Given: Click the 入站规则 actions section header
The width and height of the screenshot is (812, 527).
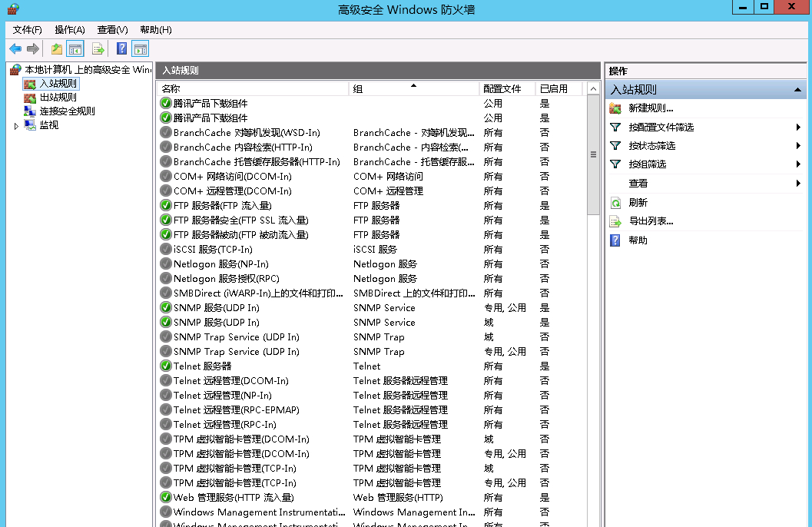Looking at the screenshot, I should (706, 90).
